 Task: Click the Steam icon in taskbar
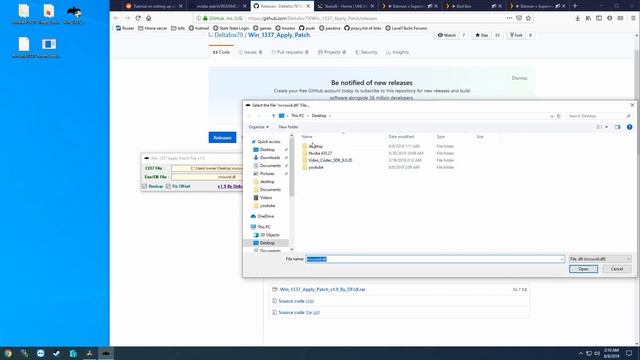[x=56, y=353]
